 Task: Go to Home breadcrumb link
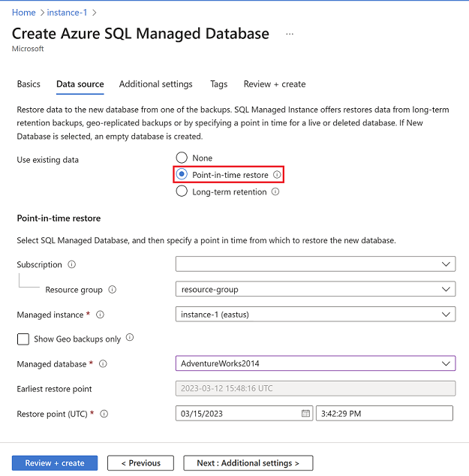pyautogui.click(x=24, y=13)
